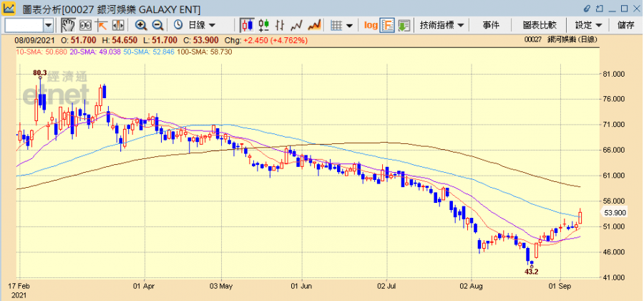The image size is (644, 301).
Task: Click the 事件 events button
Action: (x=491, y=25)
